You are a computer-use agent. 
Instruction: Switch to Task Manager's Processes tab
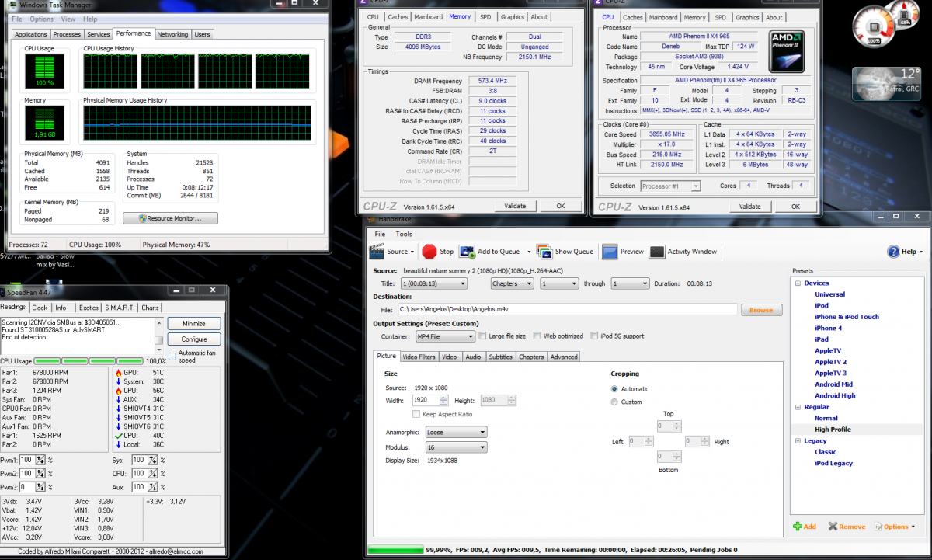click(x=67, y=34)
